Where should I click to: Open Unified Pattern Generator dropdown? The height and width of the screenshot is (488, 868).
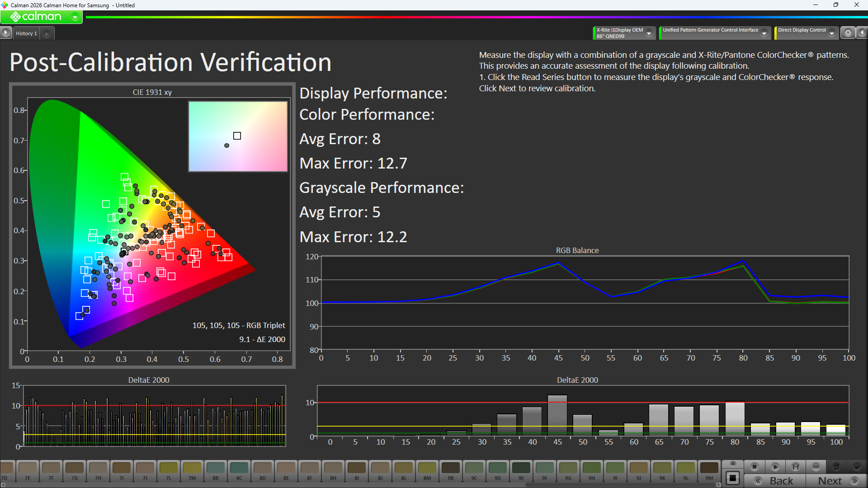(764, 33)
